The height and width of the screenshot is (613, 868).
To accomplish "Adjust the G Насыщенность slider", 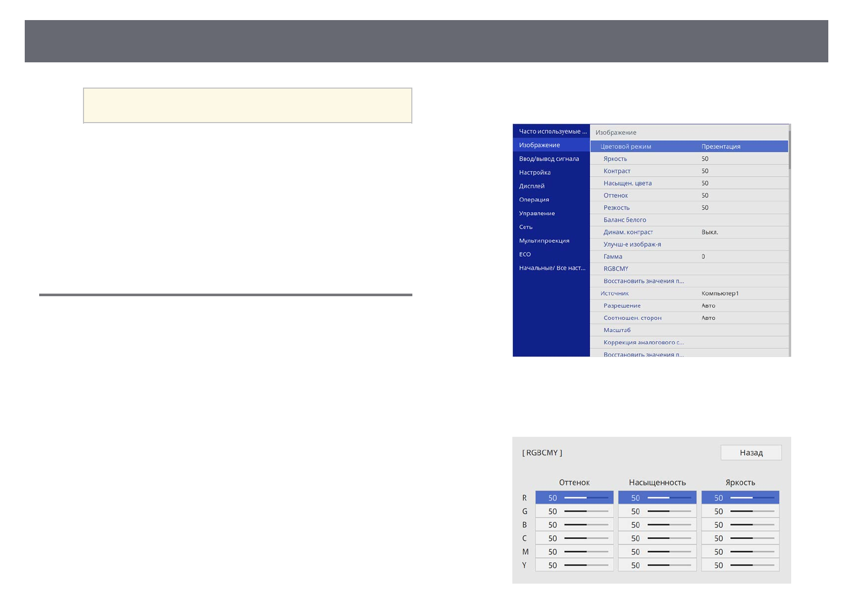I will (669, 512).
